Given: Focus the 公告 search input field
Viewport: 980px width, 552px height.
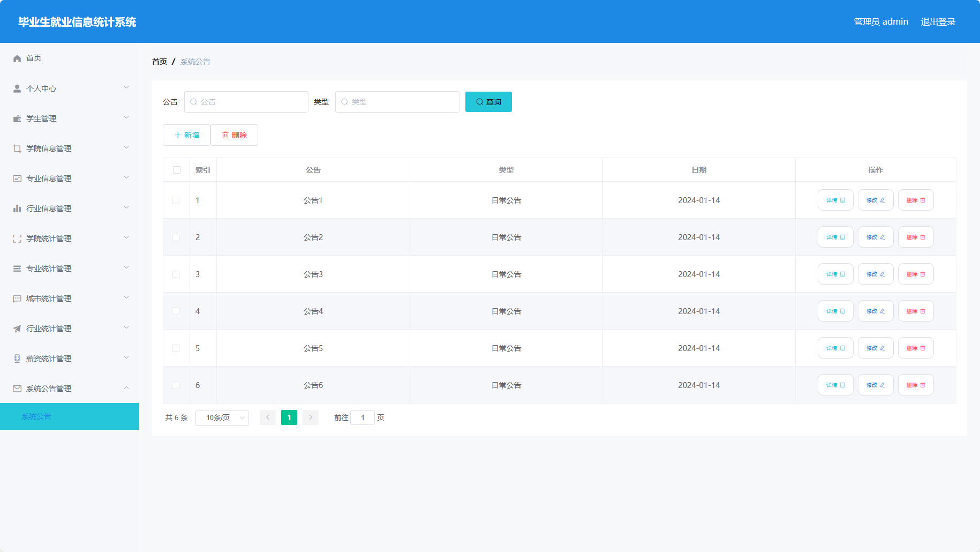Looking at the screenshot, I should [246, 102].
